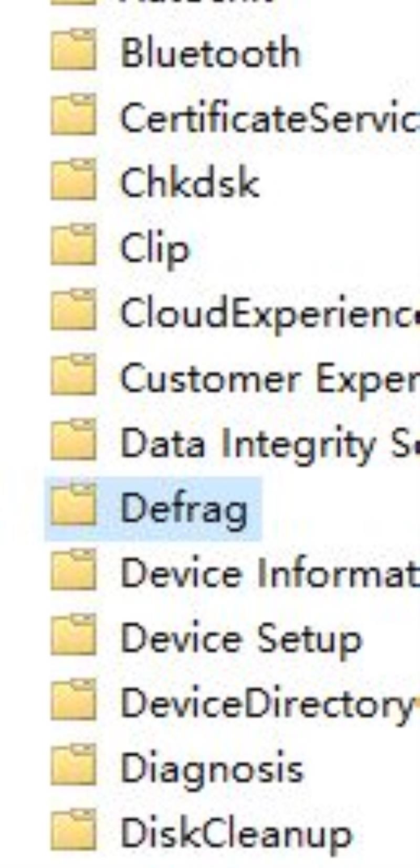Click the Device Setup folder icon

coord(73,636)
